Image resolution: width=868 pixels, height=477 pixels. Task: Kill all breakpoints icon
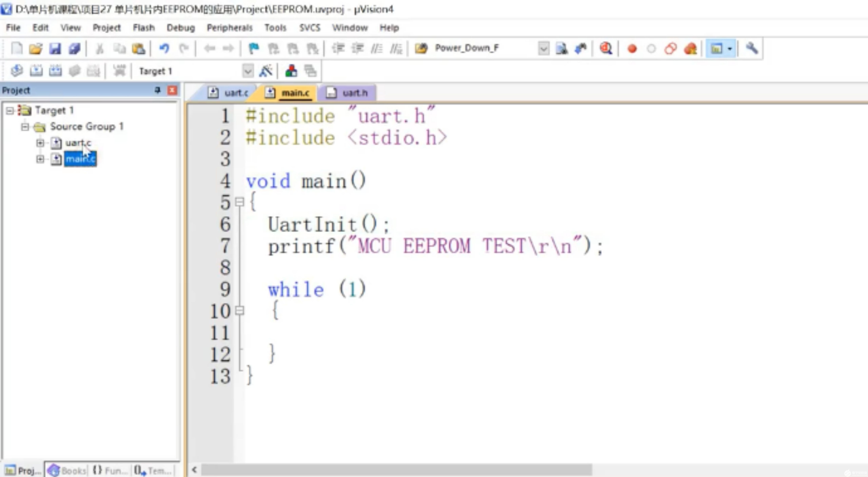(x=691, y=49)
